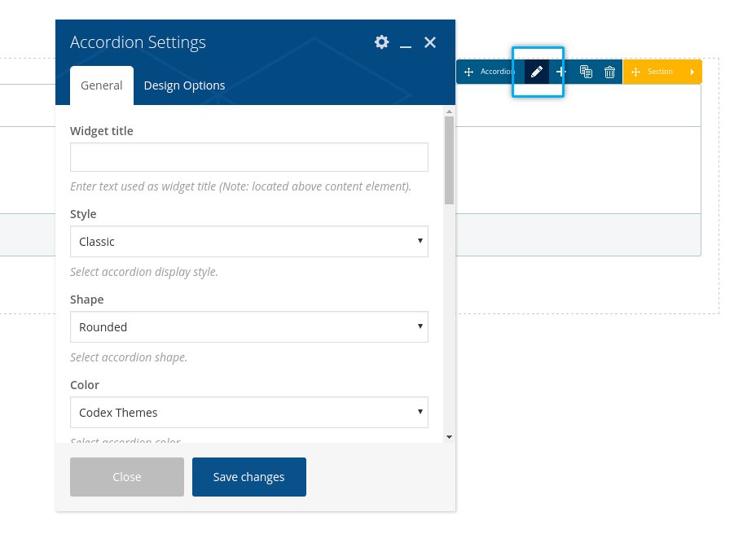Click the pencil edit icon for Accordion
The height and width of the screenshot is (534, 756).
pos(536,72)
